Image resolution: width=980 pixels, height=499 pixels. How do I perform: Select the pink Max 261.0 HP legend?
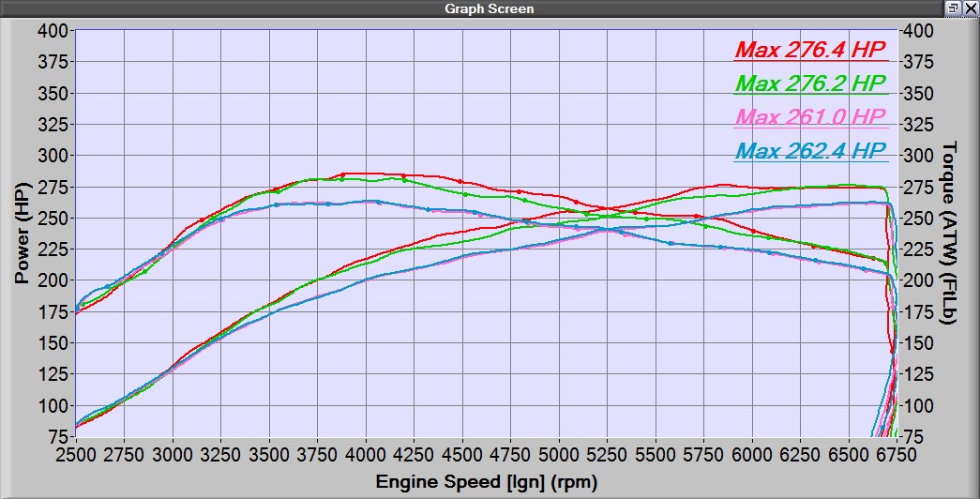(810, 117)
